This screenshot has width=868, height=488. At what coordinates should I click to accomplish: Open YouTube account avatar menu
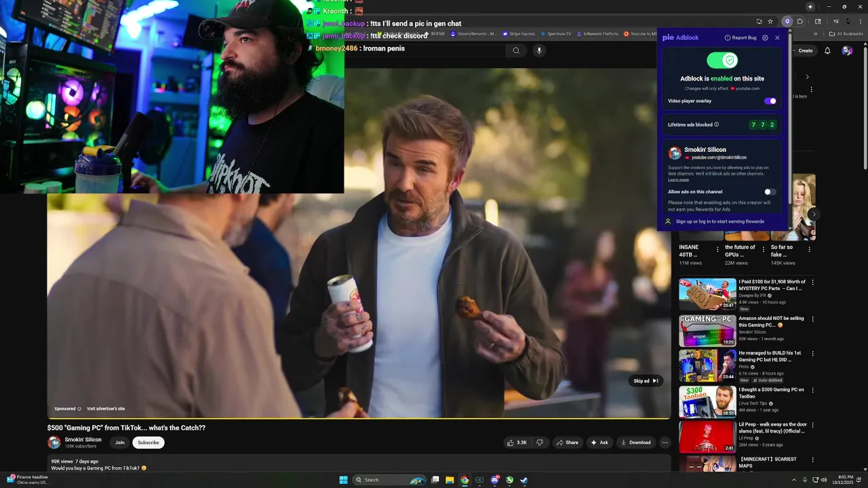click(x=846, y=51)
